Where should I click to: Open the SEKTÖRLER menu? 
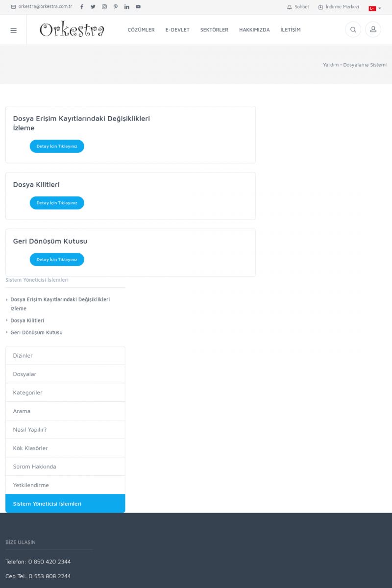click(x=214, y=30)
